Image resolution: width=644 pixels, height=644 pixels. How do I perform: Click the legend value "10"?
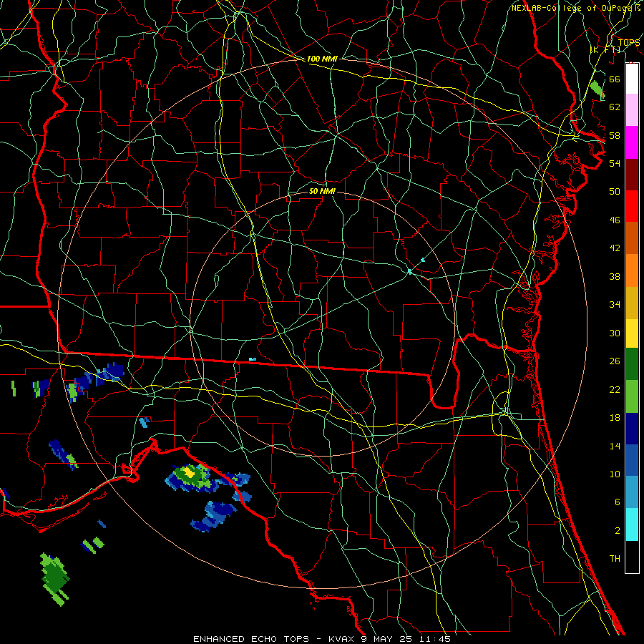click(x=615, y=474)
